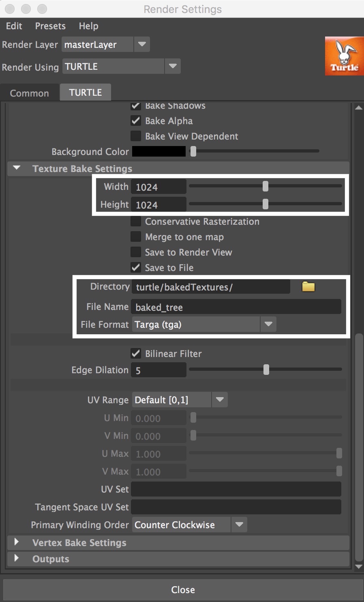
Task: Click the Background Color slider handle
Action: coord(193,151)
